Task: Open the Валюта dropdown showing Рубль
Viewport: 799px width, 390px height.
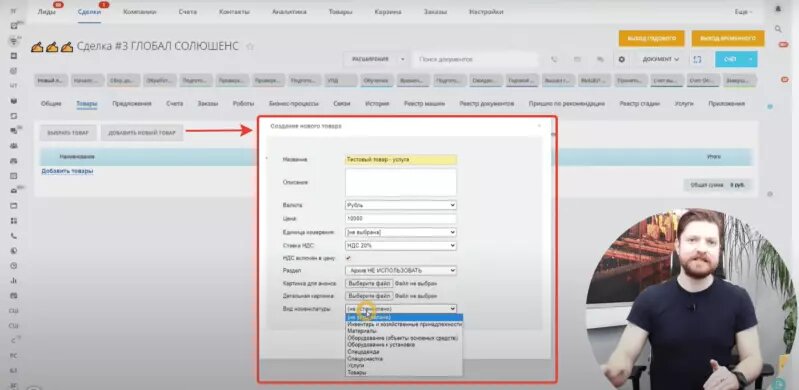Action: click(401, 205)
